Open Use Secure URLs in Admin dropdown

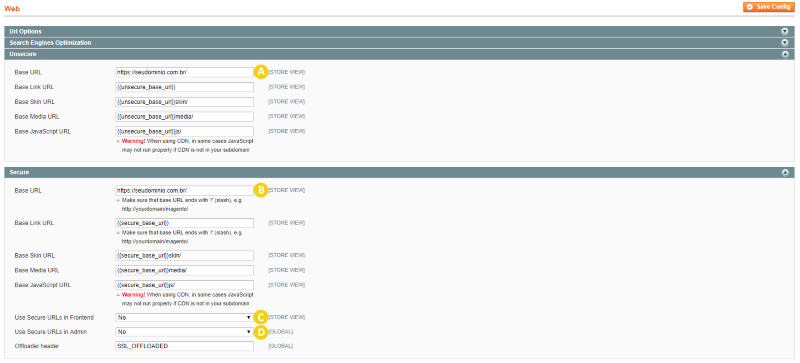[185, 332]
